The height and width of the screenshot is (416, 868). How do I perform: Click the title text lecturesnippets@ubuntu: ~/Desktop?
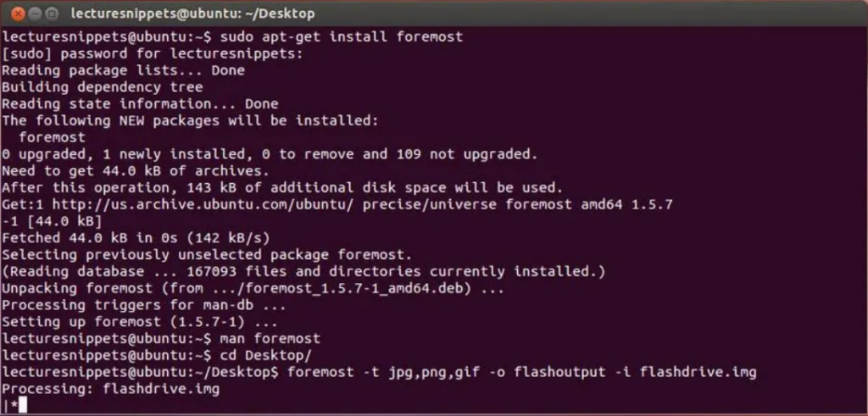point(192,14)
